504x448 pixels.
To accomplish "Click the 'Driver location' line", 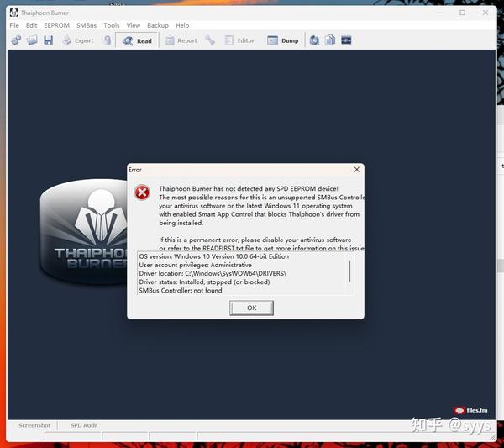I will tap(213, 273).
